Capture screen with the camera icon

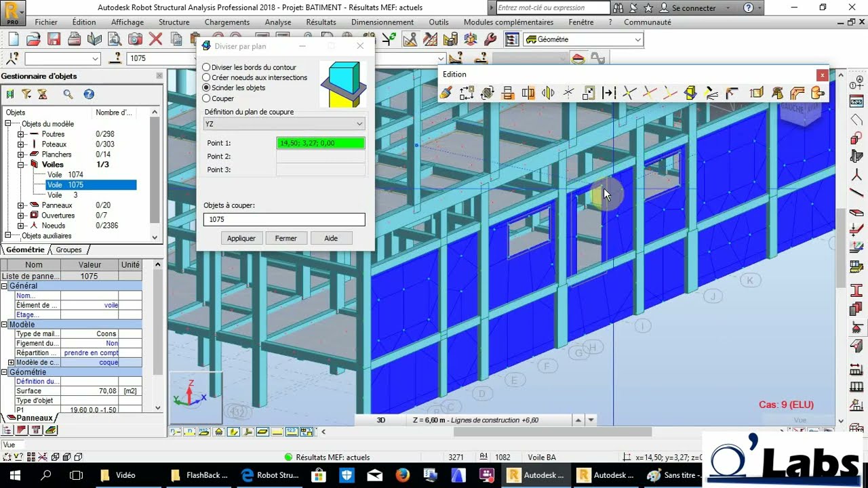pyautogui.click(x=136, y=39)
